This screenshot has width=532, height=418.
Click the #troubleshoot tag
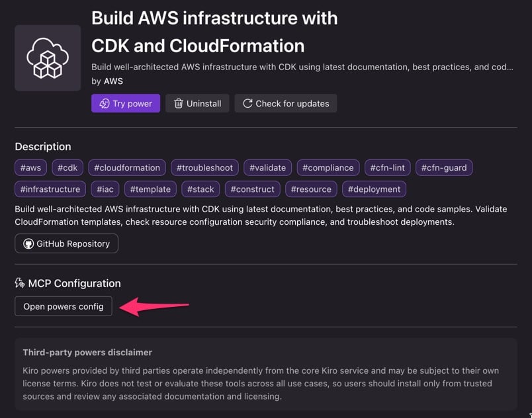204,167
